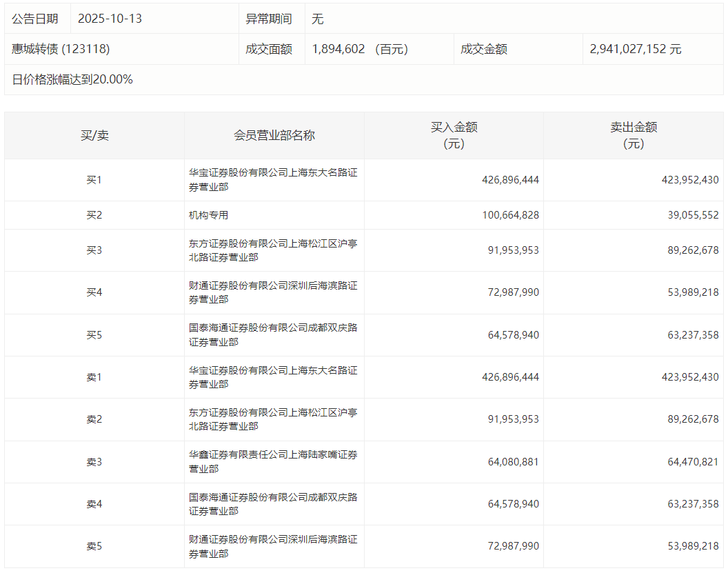Click the 买/卖 column header

[x=94, y=135]
